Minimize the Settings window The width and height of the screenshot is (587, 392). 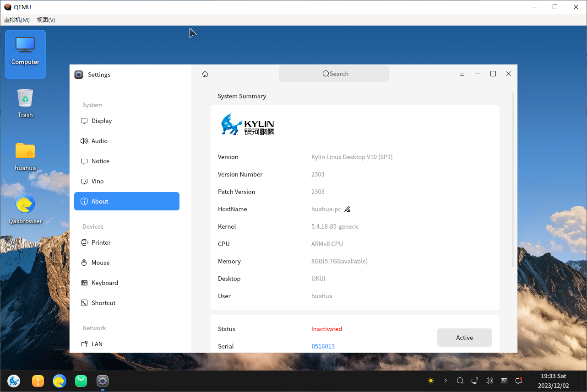(478, 74)
